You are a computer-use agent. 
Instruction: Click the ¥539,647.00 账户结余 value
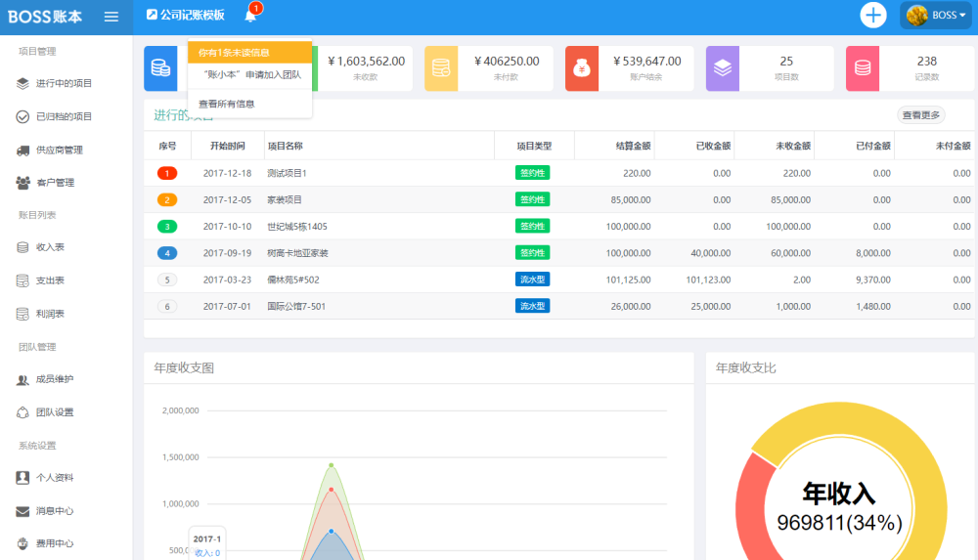tap(646, 62)
